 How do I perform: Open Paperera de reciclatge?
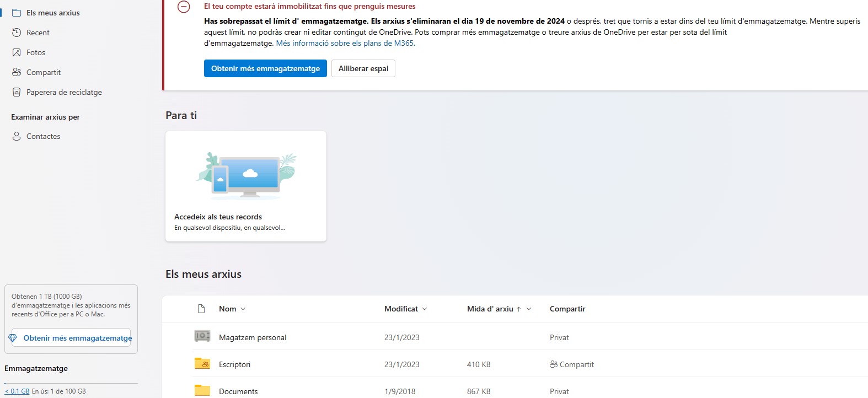click(x=64, y=92)
